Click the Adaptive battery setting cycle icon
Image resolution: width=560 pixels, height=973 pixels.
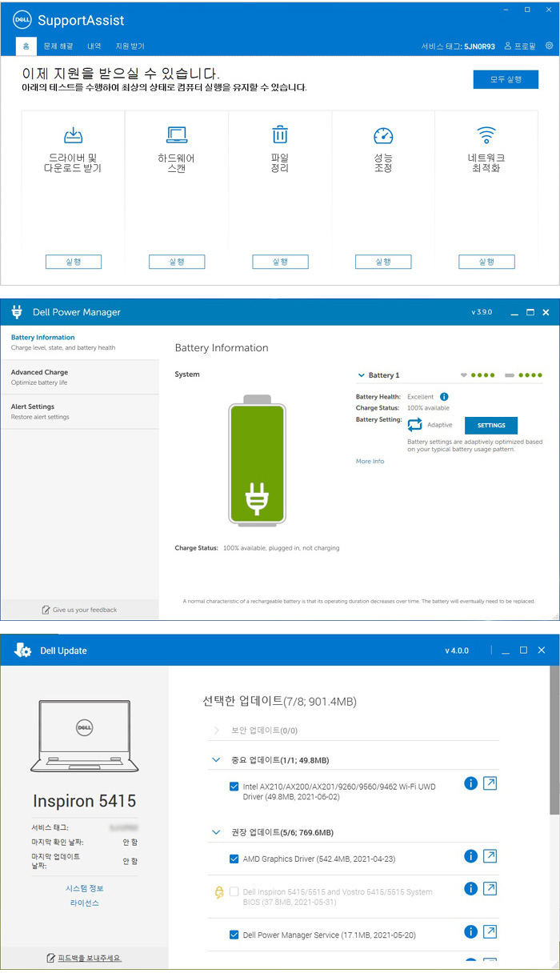pos(414,425)
